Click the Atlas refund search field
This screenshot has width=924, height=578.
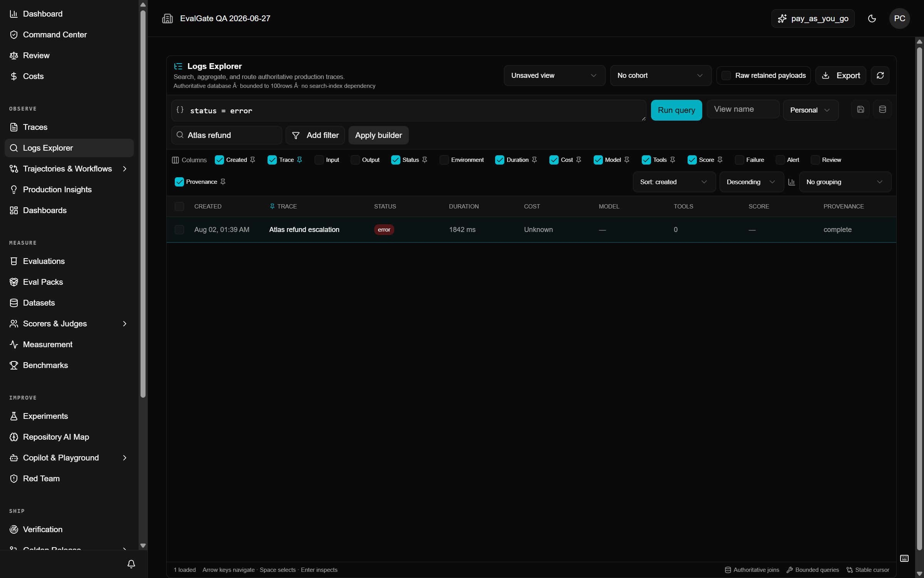[227, 135]
